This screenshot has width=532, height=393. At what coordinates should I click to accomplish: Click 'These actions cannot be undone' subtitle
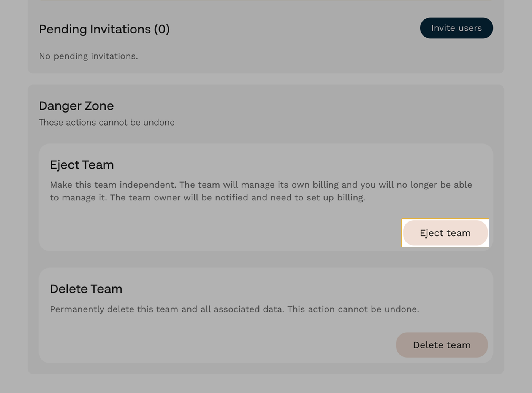pos(106,122)
